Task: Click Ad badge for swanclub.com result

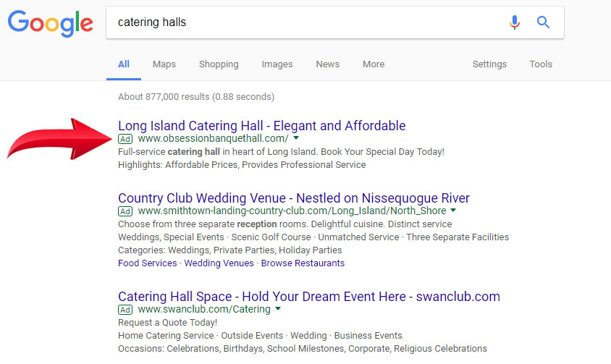Action: point(125,310)
